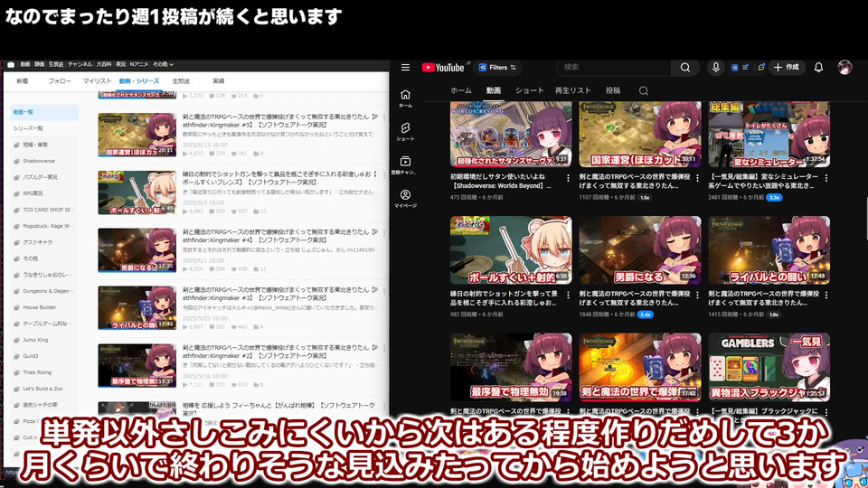Open 再生リスト tab on YouTube channel
This screenshot has width=868, height=488.
point(573,90)
